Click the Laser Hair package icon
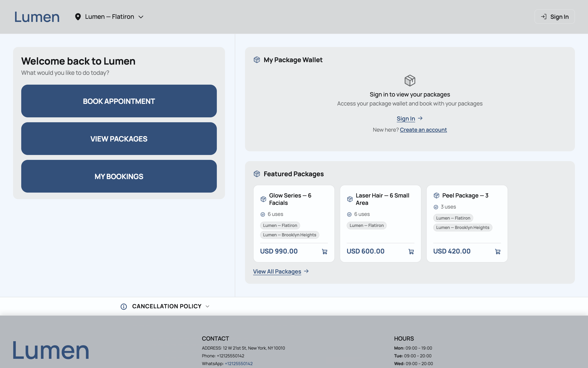 click(350, 199)
